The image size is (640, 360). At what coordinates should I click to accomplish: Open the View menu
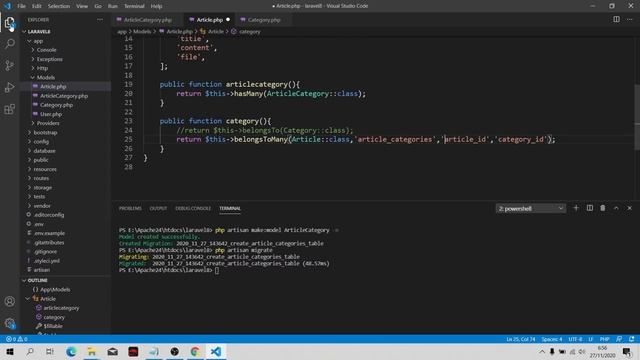(82, 6)
